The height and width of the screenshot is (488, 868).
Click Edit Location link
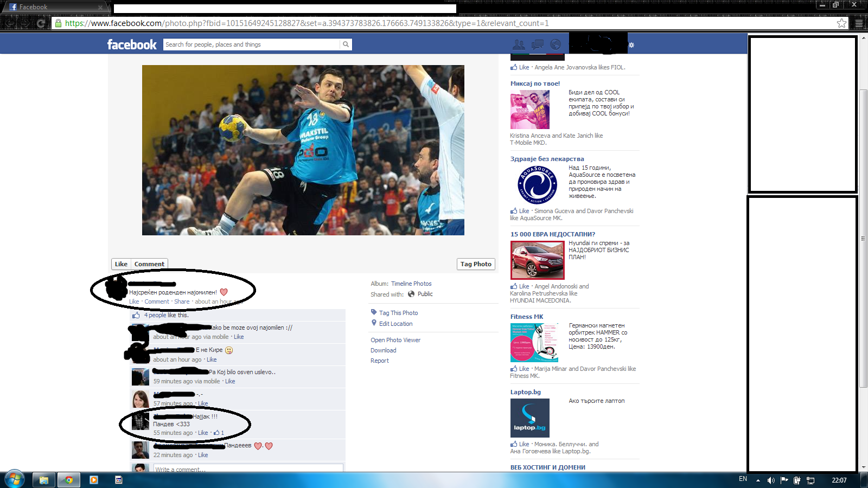click(x=395, y=324)
